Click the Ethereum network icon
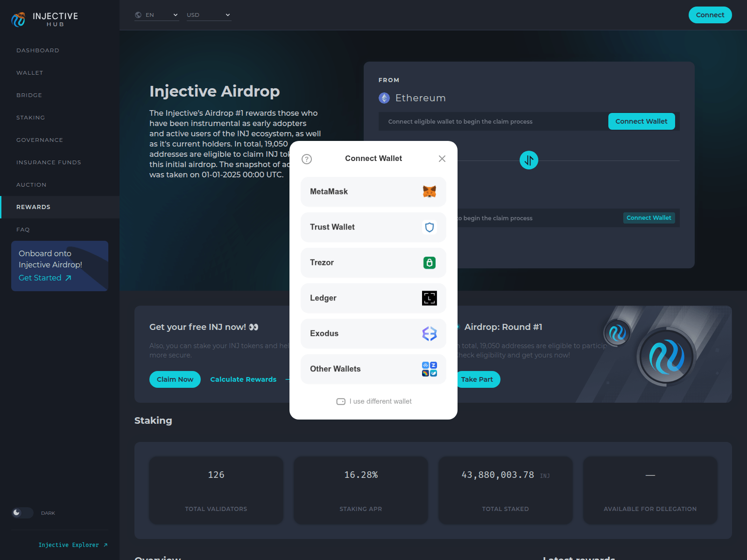 (x=384, y=98)
